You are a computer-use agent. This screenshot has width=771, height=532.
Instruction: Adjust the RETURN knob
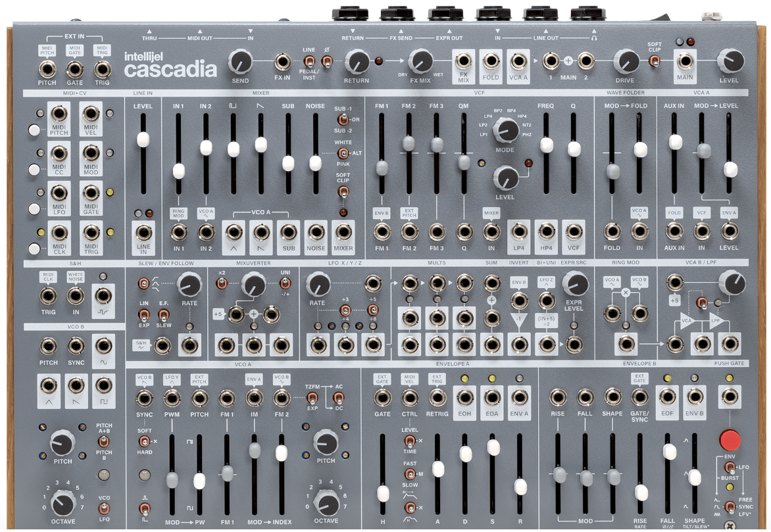pos(356,61)
